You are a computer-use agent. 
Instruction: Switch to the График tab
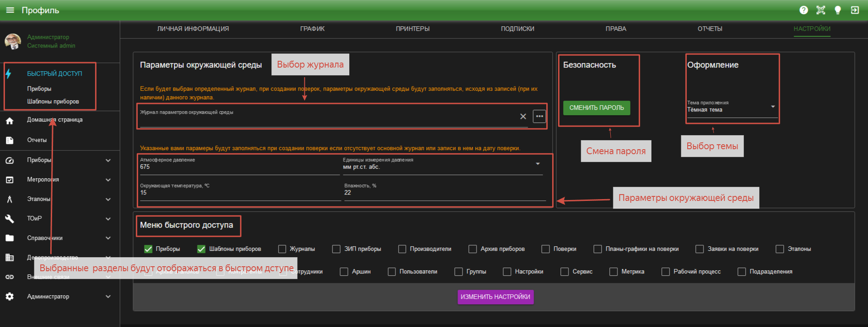[x=312, y=29]
